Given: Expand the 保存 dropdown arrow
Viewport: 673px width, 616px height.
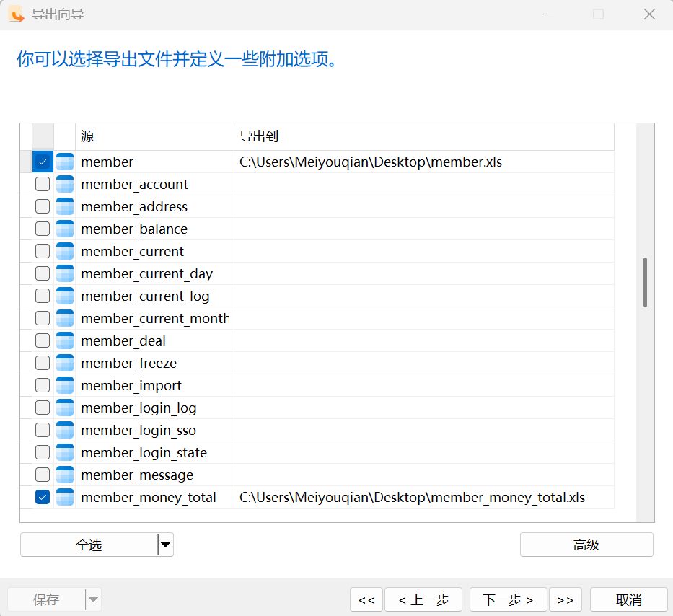Looking at the screenshot, I should [93, 599].
